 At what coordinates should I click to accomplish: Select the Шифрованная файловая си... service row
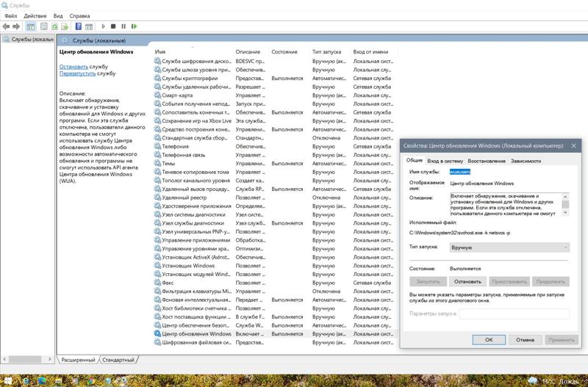coord(274,342)
